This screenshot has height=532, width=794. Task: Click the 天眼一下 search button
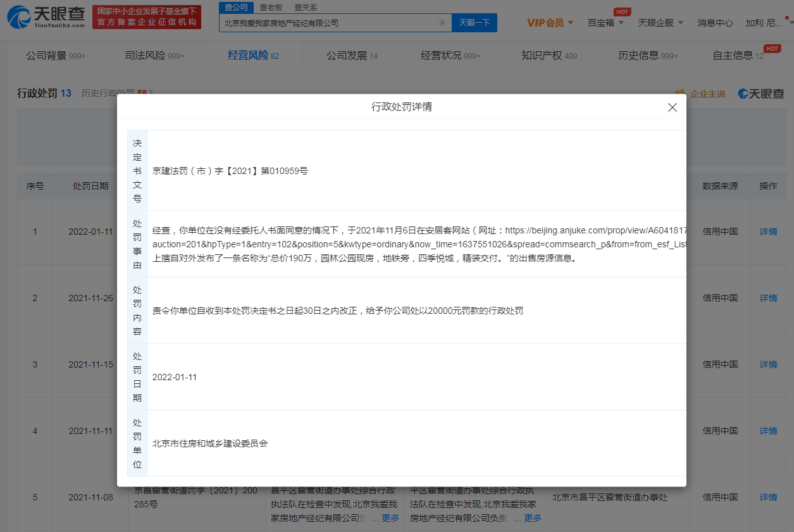476,22
